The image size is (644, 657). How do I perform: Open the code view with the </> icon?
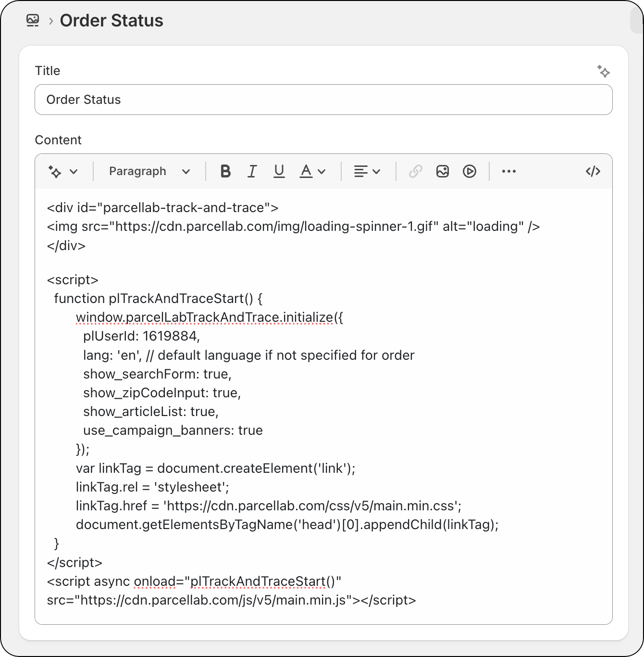pyautogui.click(x=593, y=171)
